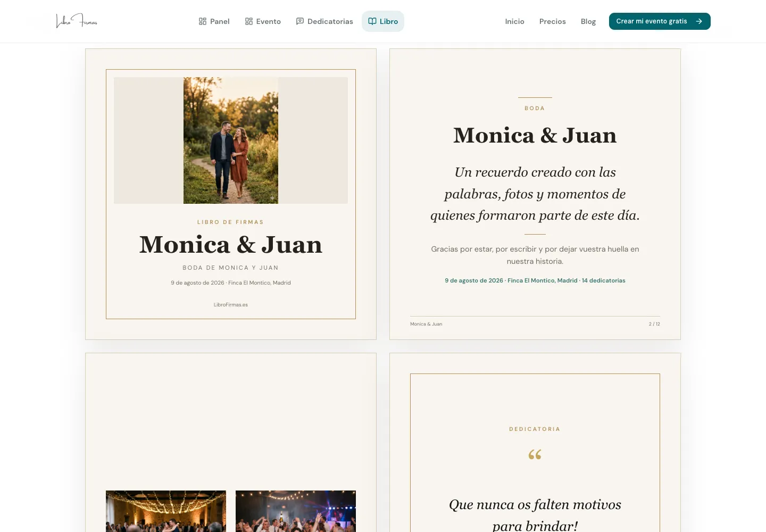The image size is (766, 532).
Task: Select the party crowd photo
Action: pos(296,511)
